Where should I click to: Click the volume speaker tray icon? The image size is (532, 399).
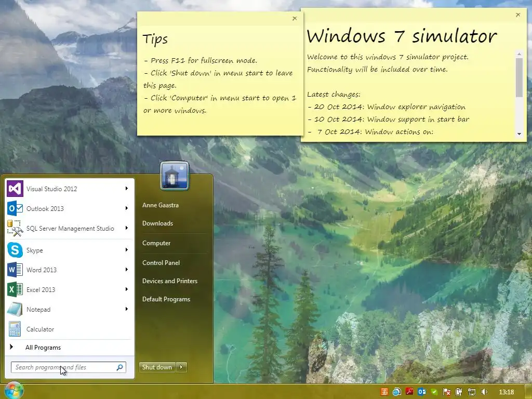click(484, 392)
